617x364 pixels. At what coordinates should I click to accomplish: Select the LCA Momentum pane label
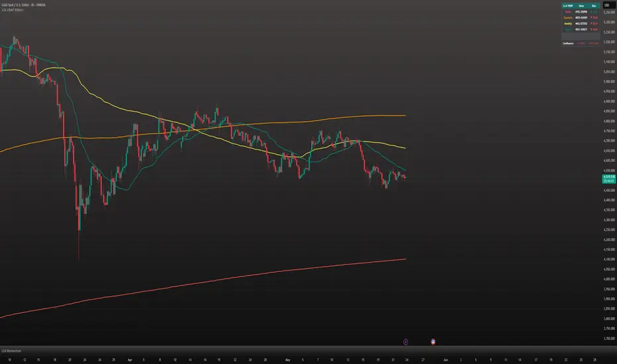[x=11, y=351]
